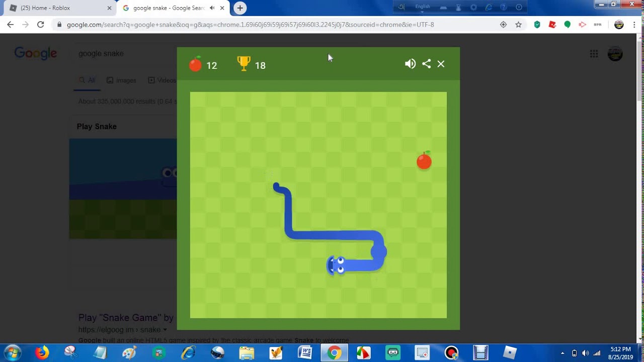This screenshot has height=362, width=644.
Task: Switch to the Home - Roblox tab
Action: pos(60,8)
